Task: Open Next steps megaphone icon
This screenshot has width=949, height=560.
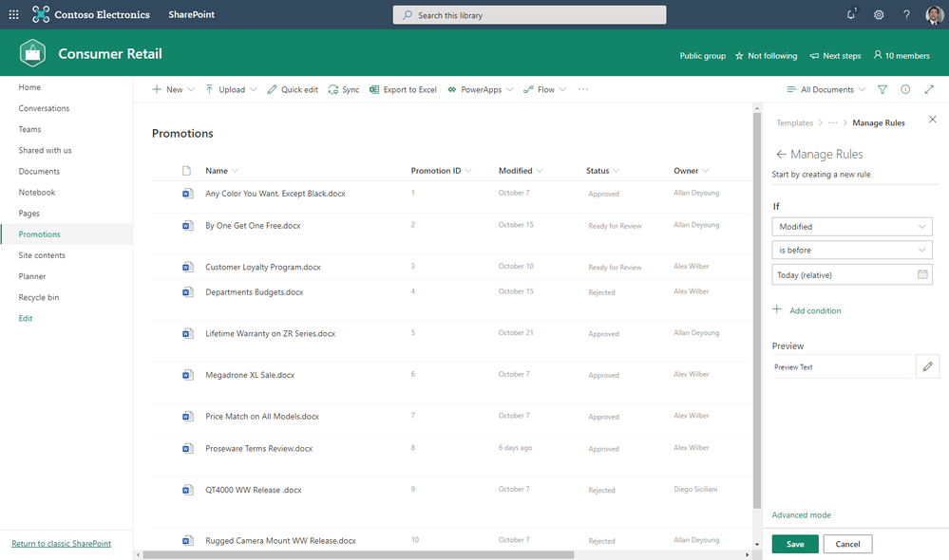Action: click(814, 56)
